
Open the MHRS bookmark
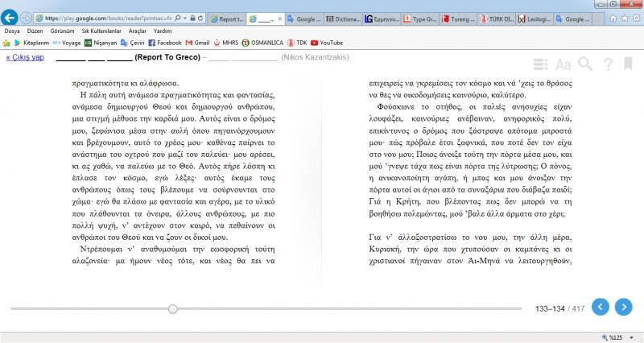(225, 43)
